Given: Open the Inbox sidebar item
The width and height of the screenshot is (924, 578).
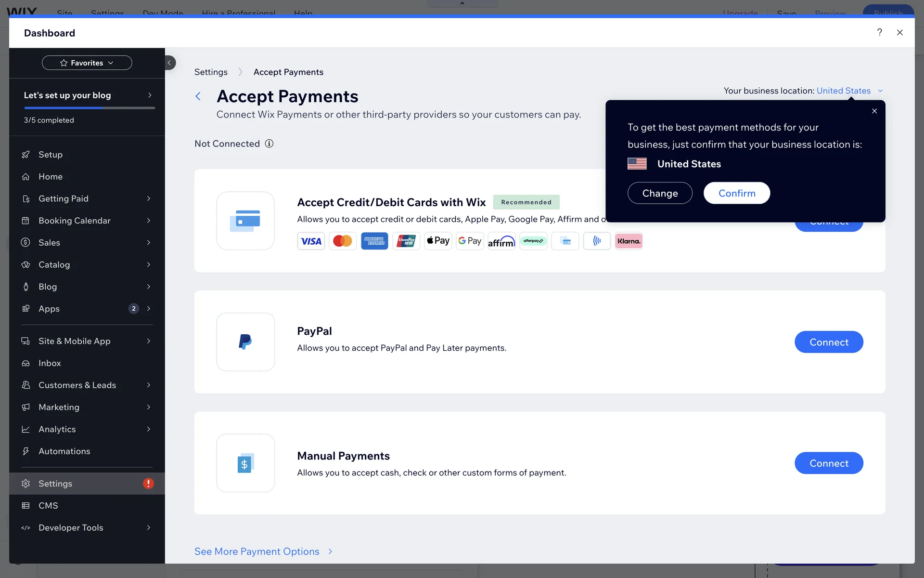Looking at the screenshot, I should coord(50,363).
